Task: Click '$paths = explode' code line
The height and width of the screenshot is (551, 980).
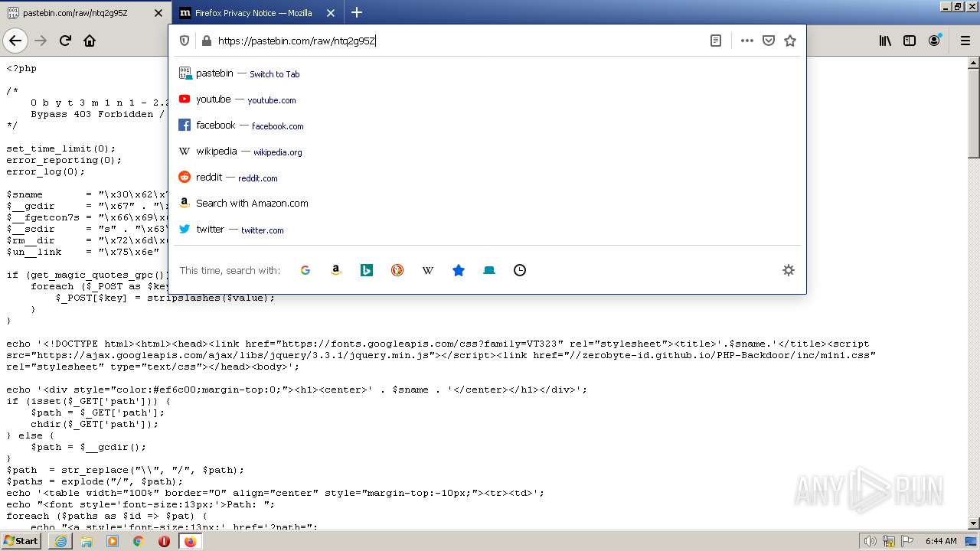Action: tap(95, 481)
